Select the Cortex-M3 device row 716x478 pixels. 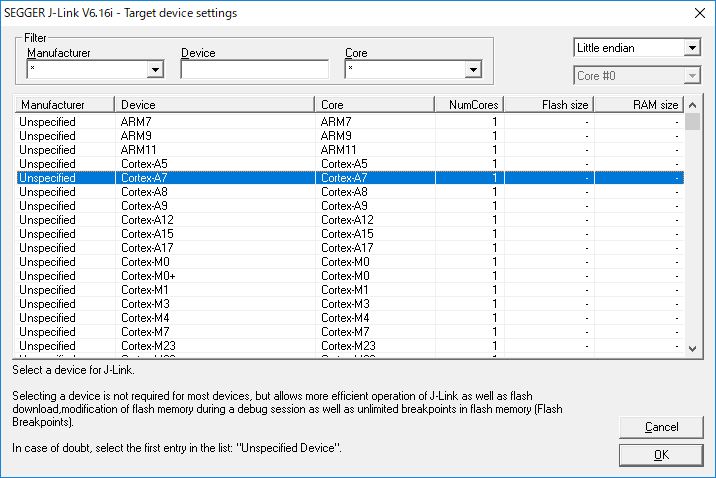(350, 304)
